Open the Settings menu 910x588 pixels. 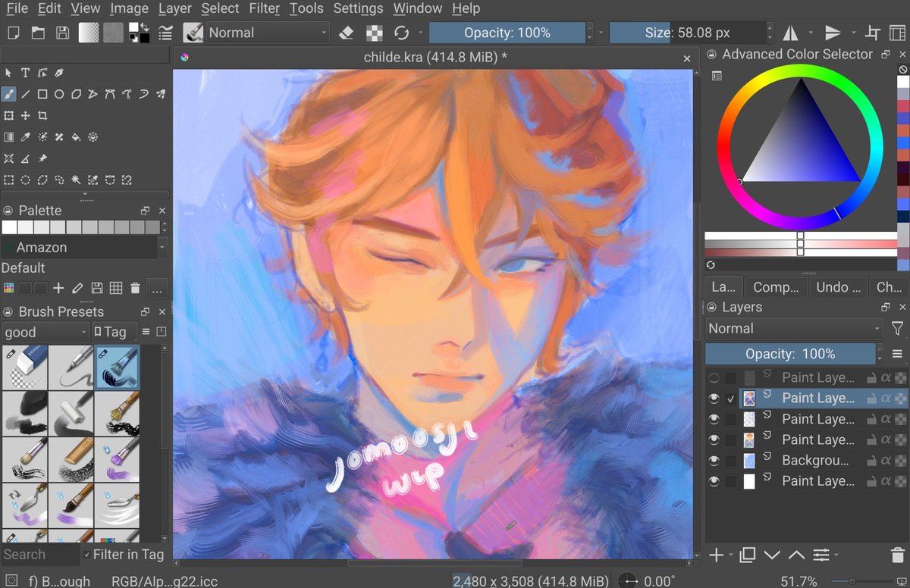tap(358, 8)
